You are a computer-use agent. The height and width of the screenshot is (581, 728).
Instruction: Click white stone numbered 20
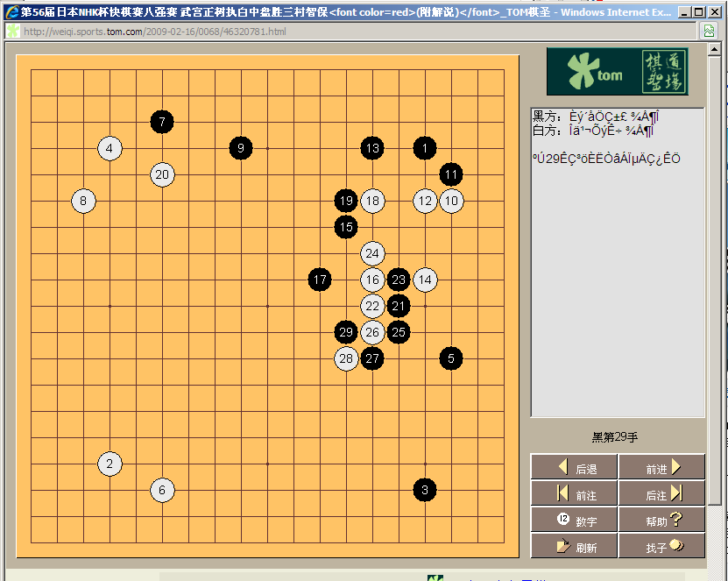(x=162, y=174)
